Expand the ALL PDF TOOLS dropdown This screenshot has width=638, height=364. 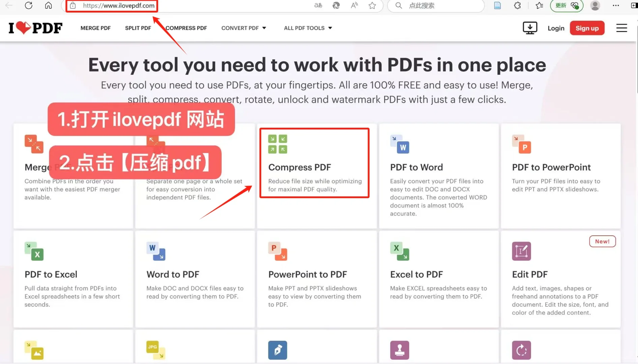[x=308, y=28]
